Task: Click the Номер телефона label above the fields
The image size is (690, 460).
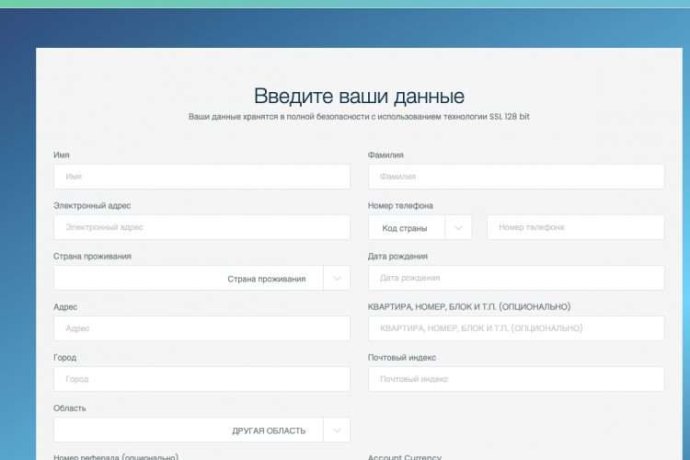Action: pos(400,206)
